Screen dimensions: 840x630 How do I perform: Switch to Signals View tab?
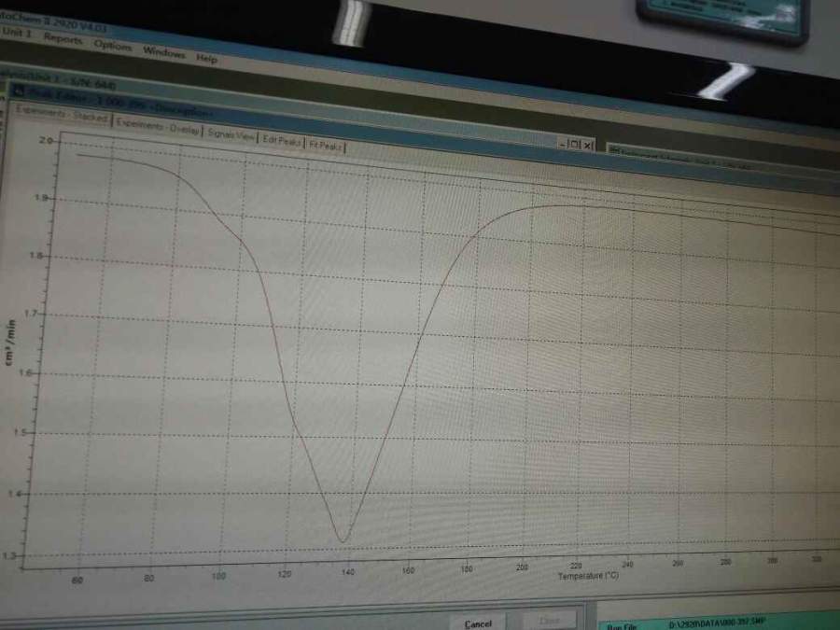coord(231,135)
